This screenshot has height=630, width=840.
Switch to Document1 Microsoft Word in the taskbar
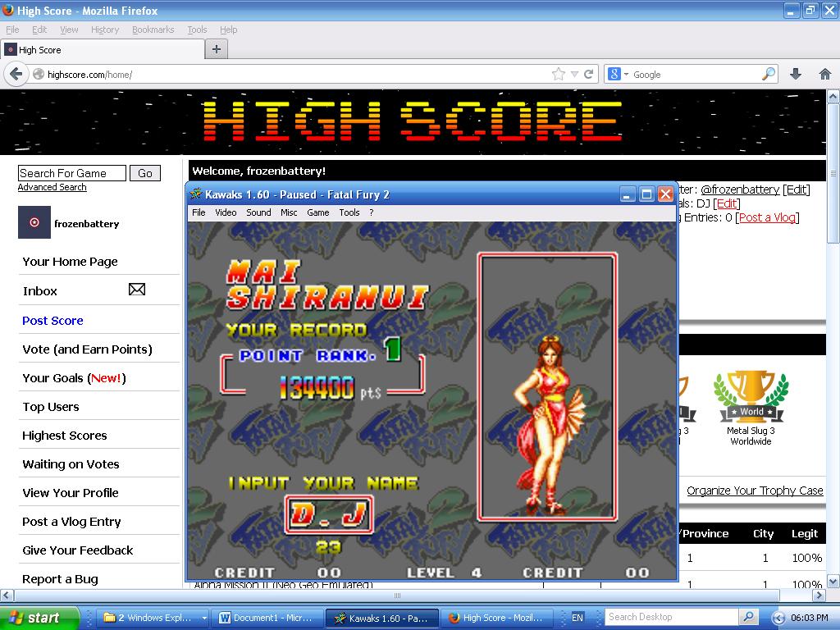pyautogui.click(x=266, y=618)
